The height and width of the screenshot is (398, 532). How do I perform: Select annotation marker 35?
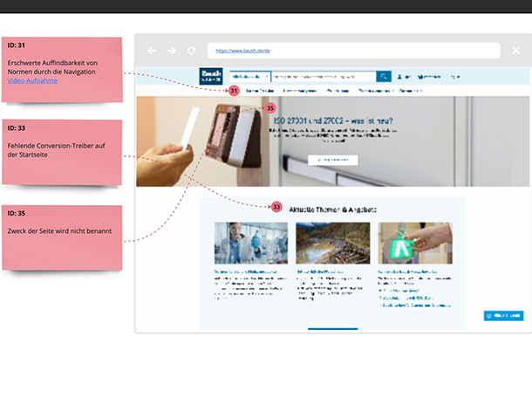click(x=270, y=108)
